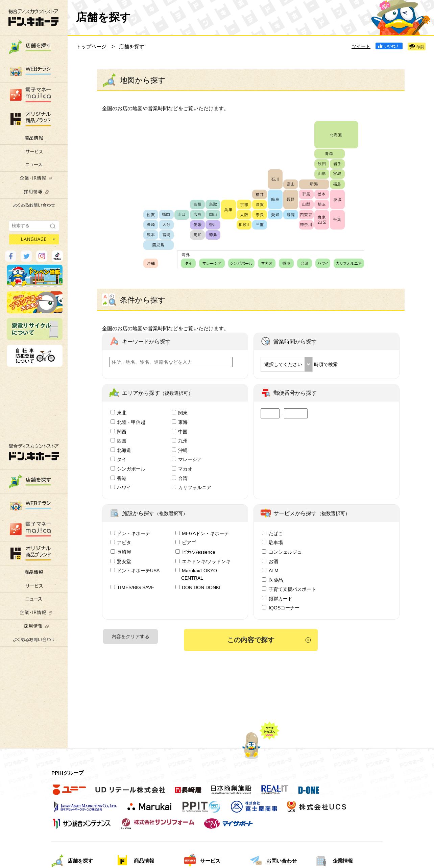The height and width of the screenshot is (868, 434).
Task: Check the アピタ facility checkbox
Action: pos(113,542)
